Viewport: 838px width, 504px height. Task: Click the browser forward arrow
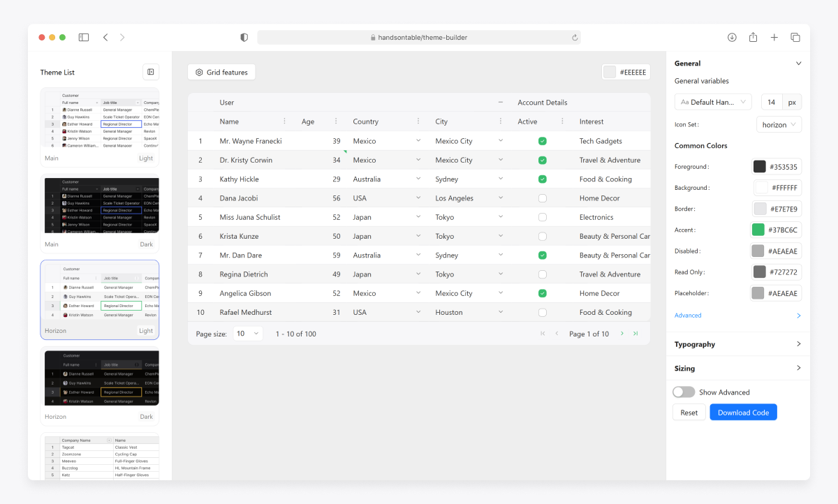(x=122, y=38)
